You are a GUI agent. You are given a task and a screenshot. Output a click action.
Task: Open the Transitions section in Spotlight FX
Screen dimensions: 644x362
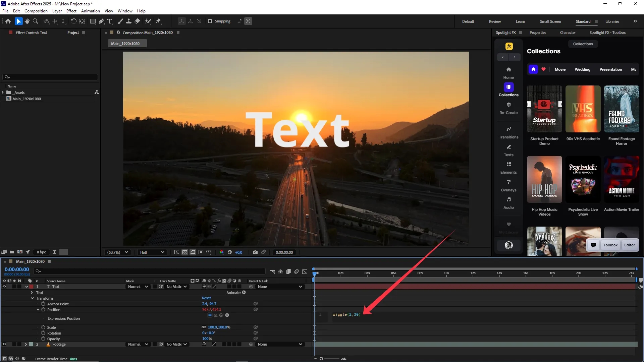(x=508, y=133)
